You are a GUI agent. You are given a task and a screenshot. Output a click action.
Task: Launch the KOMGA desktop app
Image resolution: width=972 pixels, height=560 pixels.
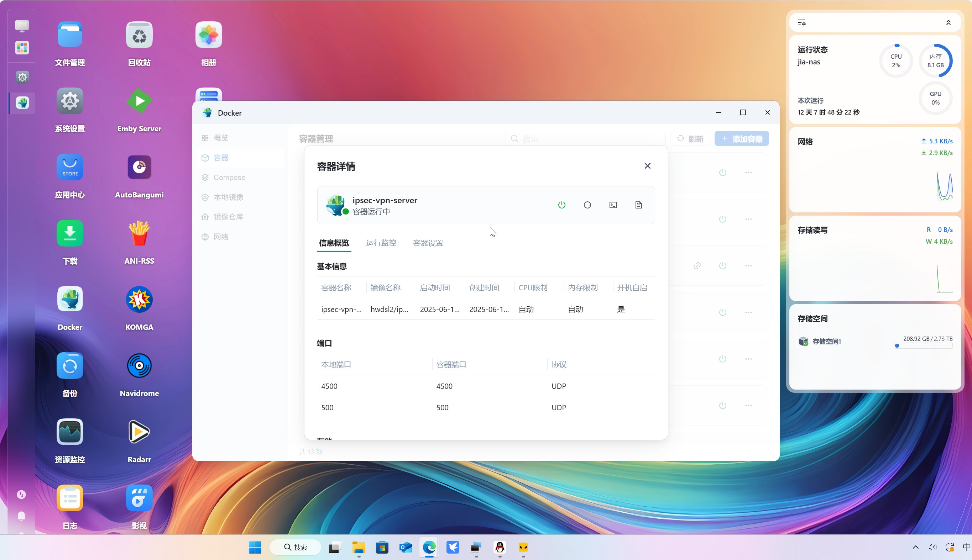click(139, 300)
